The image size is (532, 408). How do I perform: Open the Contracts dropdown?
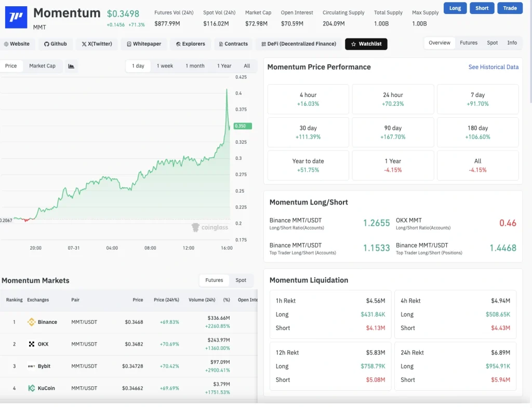tap(233, 44)
